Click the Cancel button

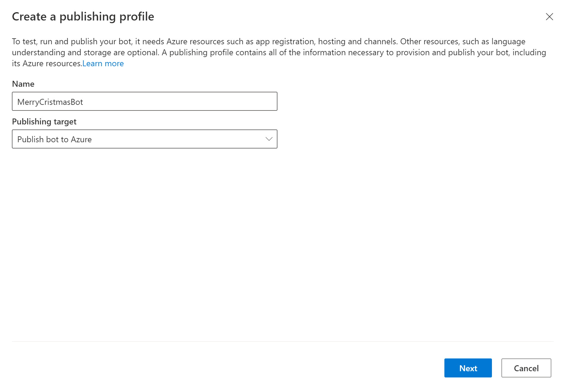coord(526,368)
